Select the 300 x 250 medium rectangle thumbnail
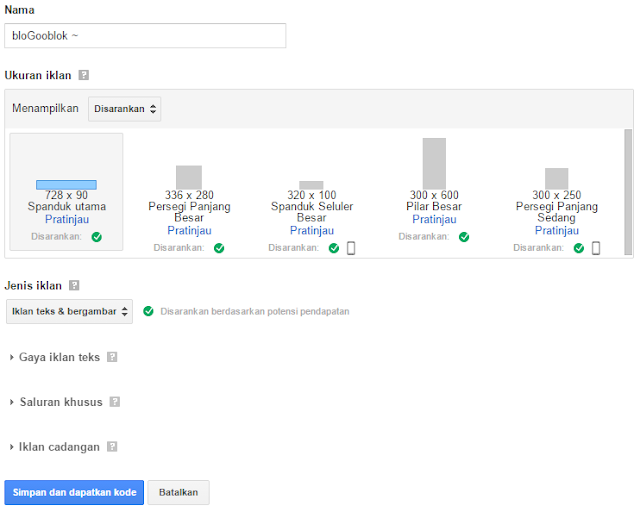The height and width of the screenshot is (512, 640). pyautogui.click(x=557, y=179)
